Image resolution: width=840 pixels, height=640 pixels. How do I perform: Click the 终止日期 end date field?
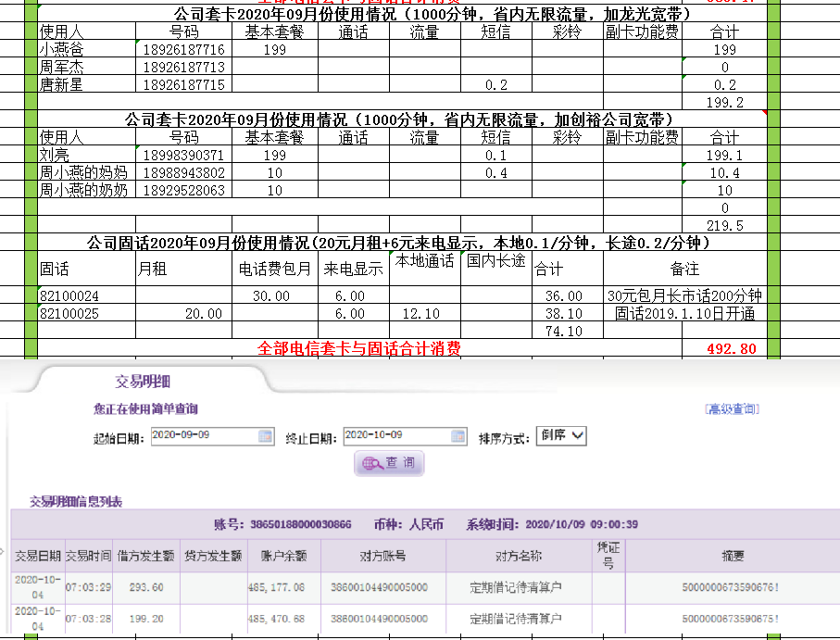(395, 435)
